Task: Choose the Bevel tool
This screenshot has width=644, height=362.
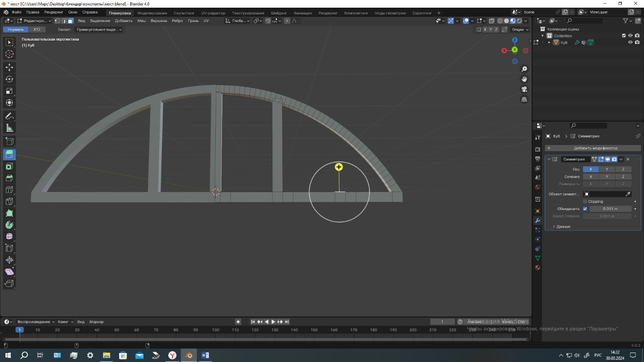Action: coord(9,178)
